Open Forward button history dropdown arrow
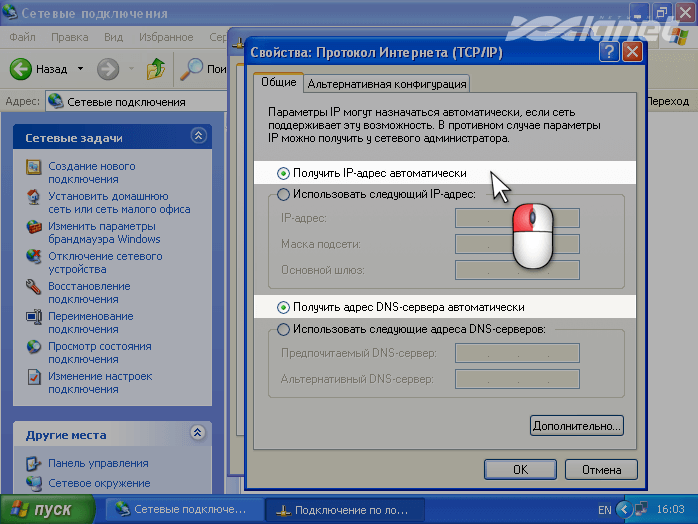 pyautogui.click(x=131, y=69)
